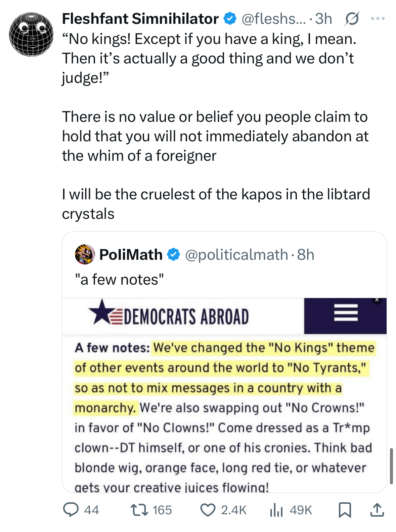The image size is (396, 532).
Task: Click the Grok slash icon on tweet
Action: tap(351, 19)
